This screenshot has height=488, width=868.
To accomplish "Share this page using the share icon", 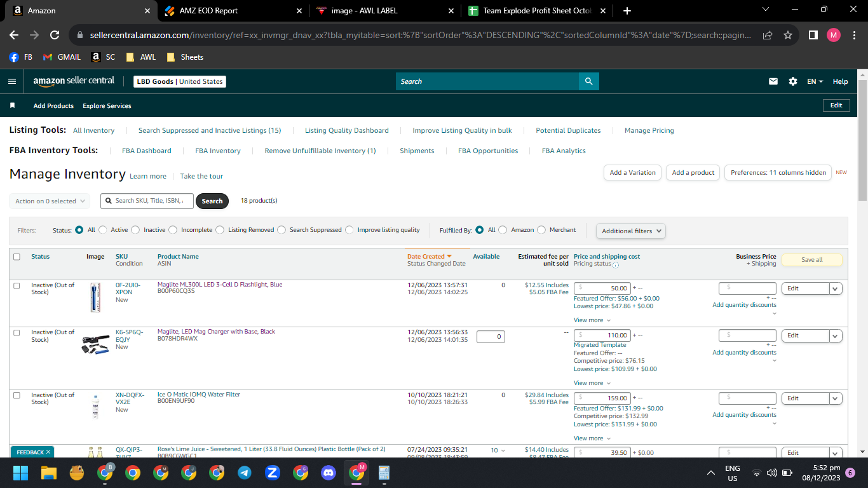I will point(768,36).
